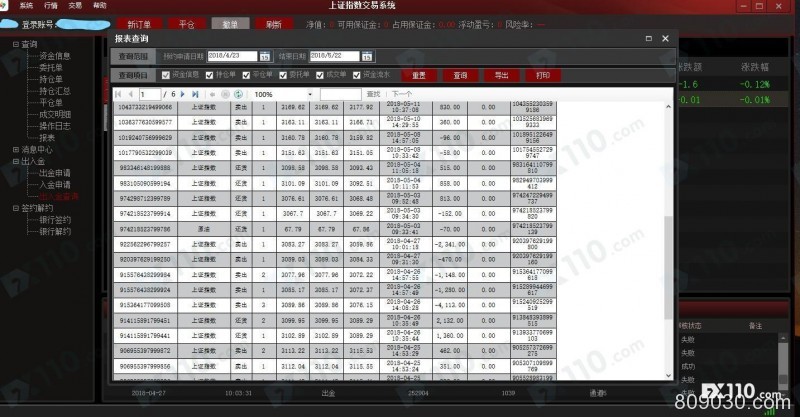Go to first report page
Screen dimensions: 800x417
(x=118, y=94)
